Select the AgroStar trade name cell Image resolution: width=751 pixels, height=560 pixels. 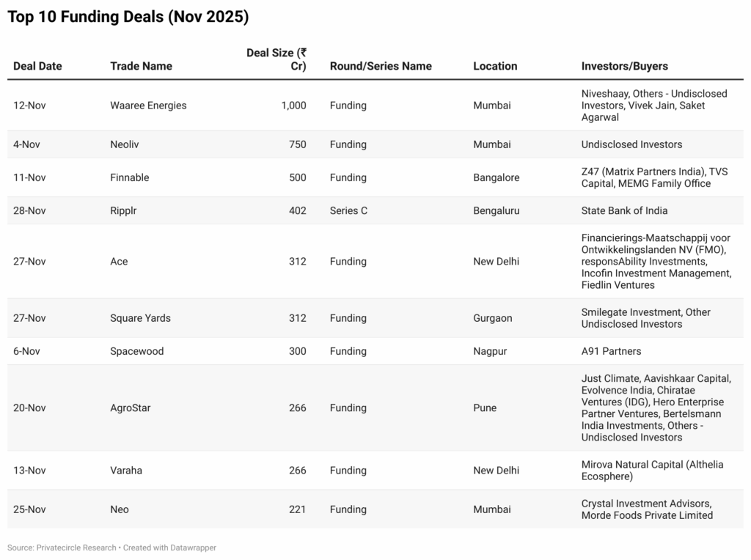(130, 408)
